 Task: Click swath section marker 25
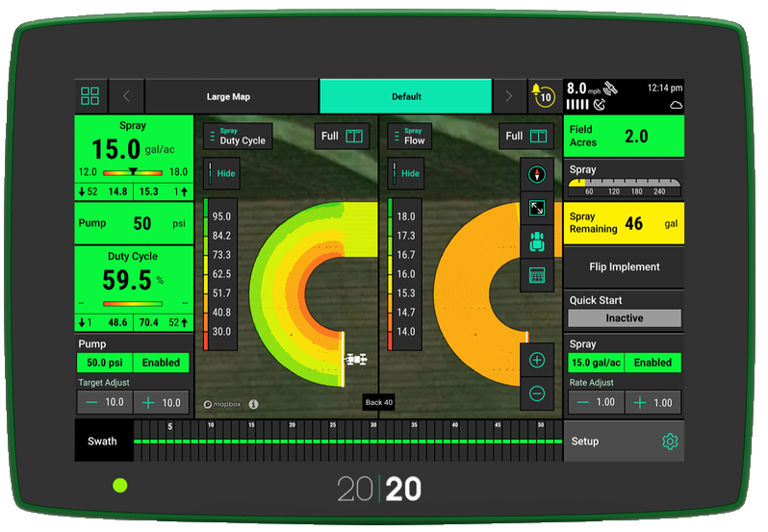tap(333, 425)
